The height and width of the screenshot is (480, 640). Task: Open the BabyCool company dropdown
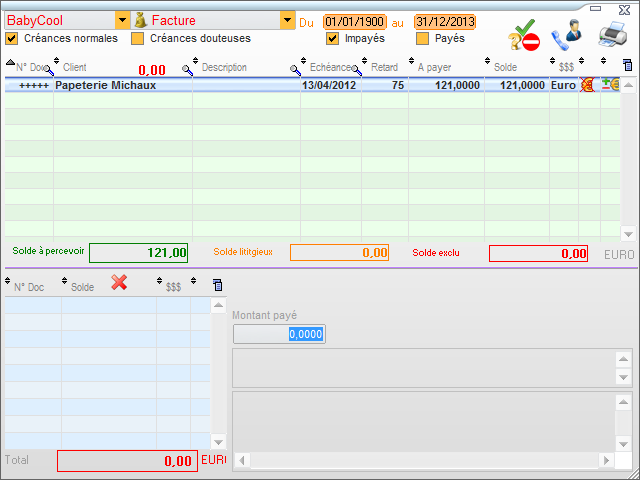tap(122, 20)
